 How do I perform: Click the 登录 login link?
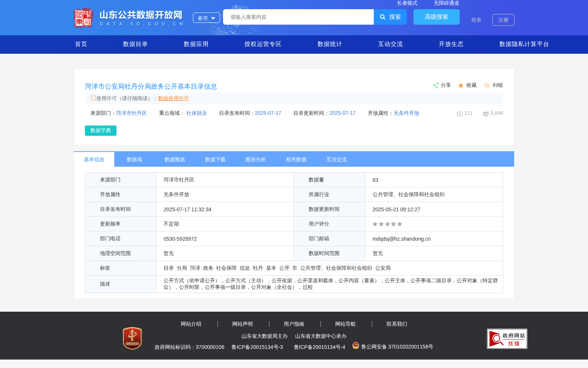click(476, 20)
